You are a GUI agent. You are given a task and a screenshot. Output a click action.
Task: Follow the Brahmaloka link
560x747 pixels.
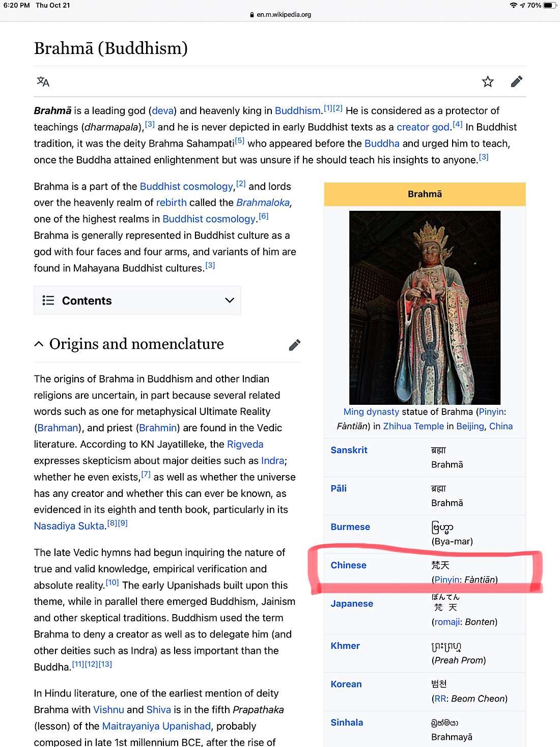click(x=263, y=203)
